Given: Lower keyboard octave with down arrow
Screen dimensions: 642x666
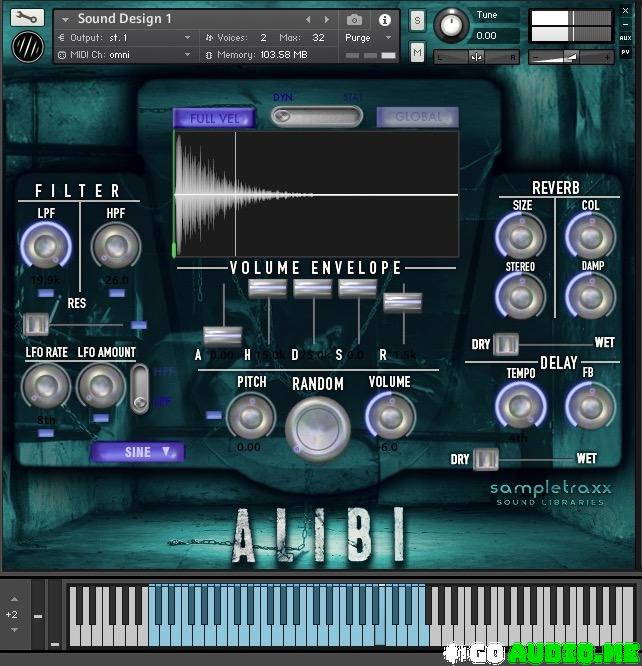Looking at the screenshot, I should click(x=14, y=629).
